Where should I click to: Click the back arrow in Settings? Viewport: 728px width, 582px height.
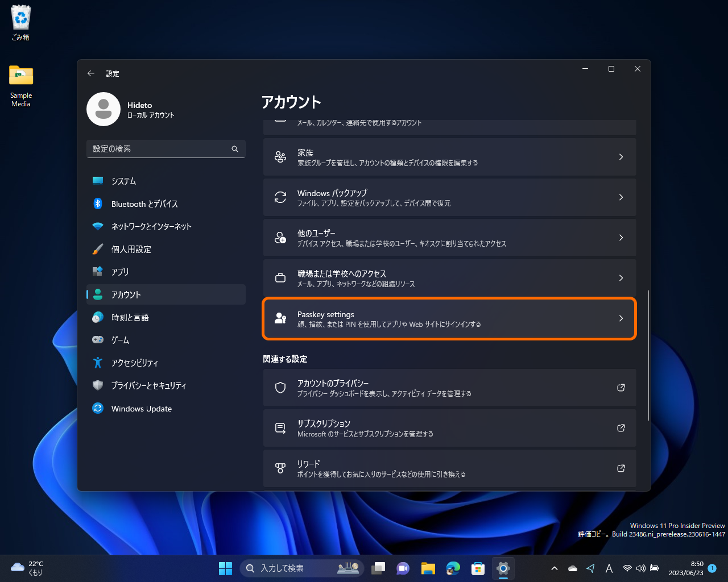point(90,73)
